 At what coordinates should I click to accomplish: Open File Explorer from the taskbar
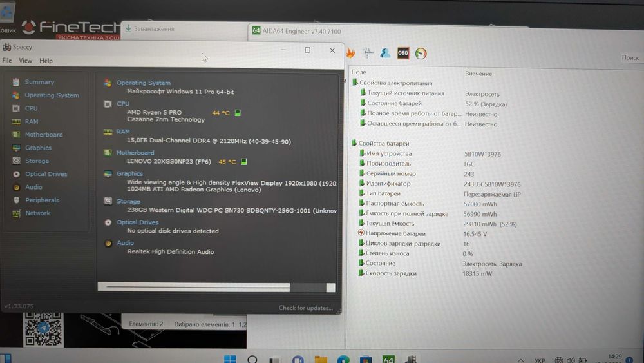click(321, 360)
